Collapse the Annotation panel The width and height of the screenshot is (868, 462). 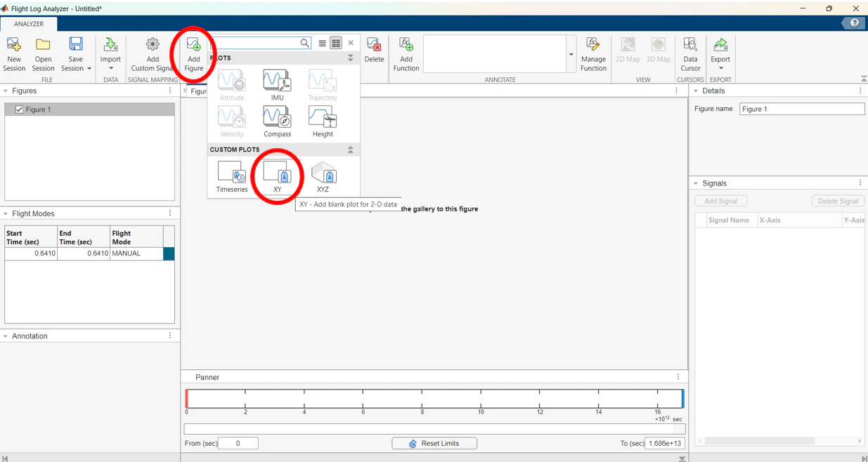pyautogui.click(x=6, y=336)
